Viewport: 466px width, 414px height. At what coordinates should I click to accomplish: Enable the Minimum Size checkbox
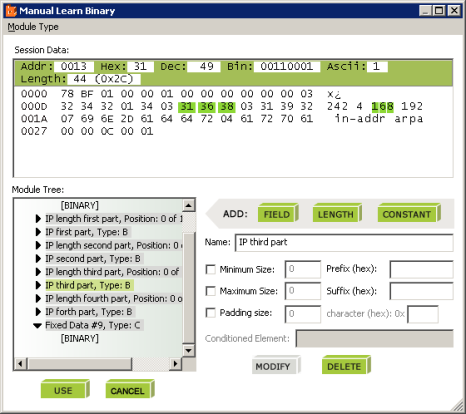click(211, 269)
